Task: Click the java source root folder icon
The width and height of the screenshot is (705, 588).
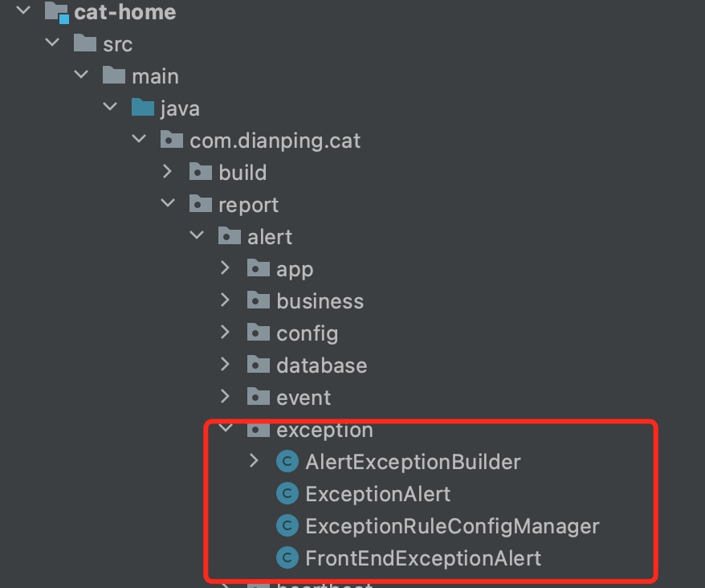Action: coord(142,108)
